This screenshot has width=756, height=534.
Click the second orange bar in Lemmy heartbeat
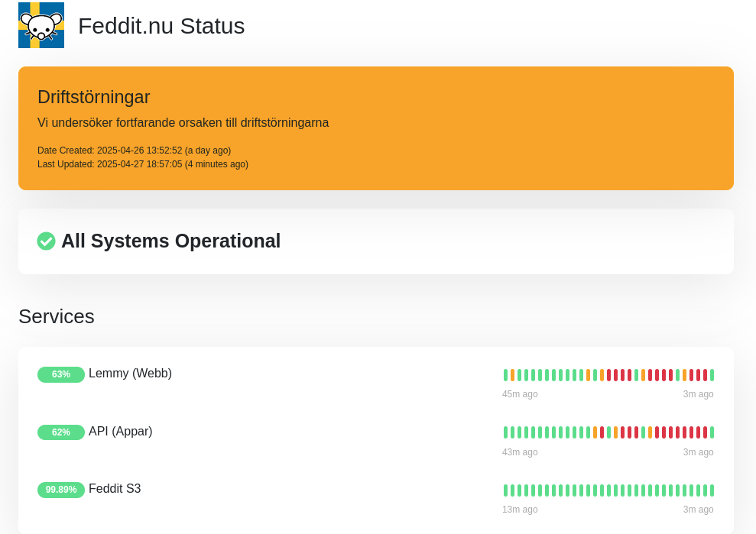coord(589,375)
